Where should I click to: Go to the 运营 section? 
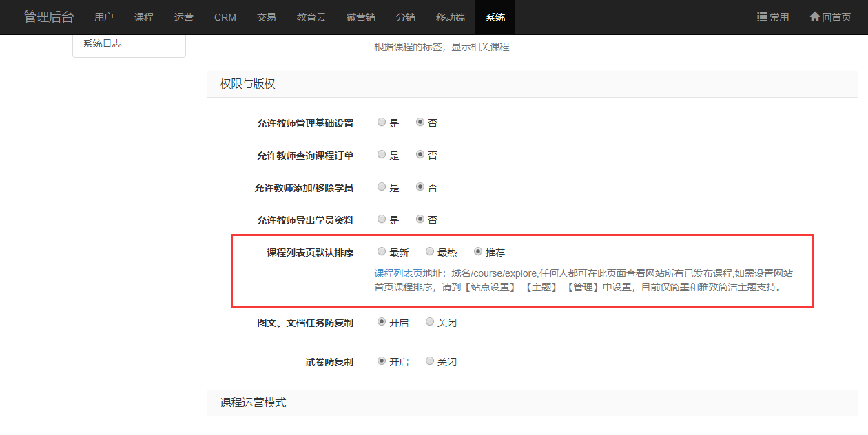[184, 17]
